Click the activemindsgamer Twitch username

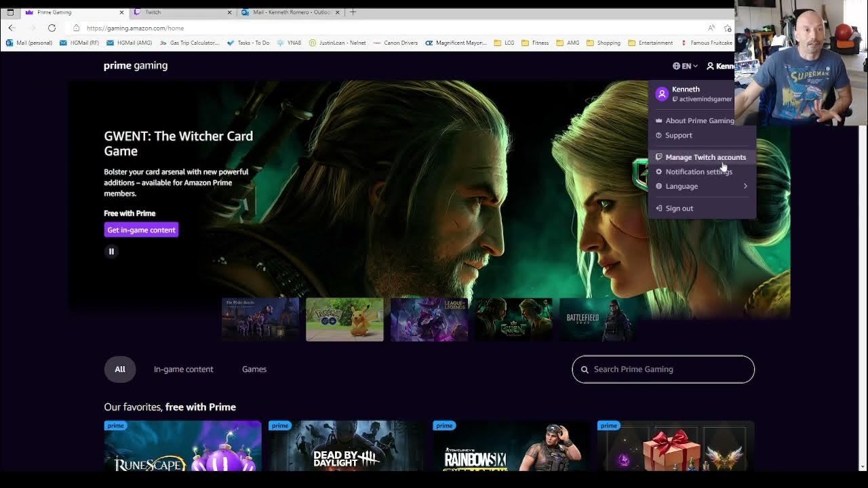point(705,99)
